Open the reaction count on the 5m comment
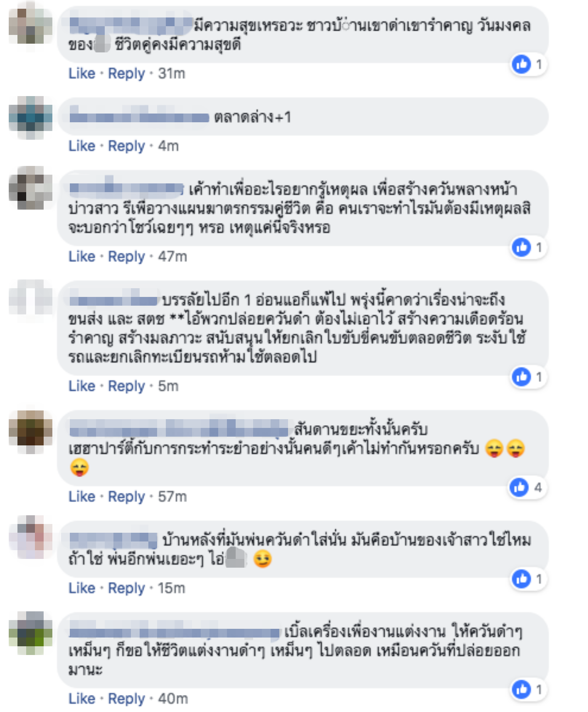This screenshot has width=588, height=712. [530, 377]
